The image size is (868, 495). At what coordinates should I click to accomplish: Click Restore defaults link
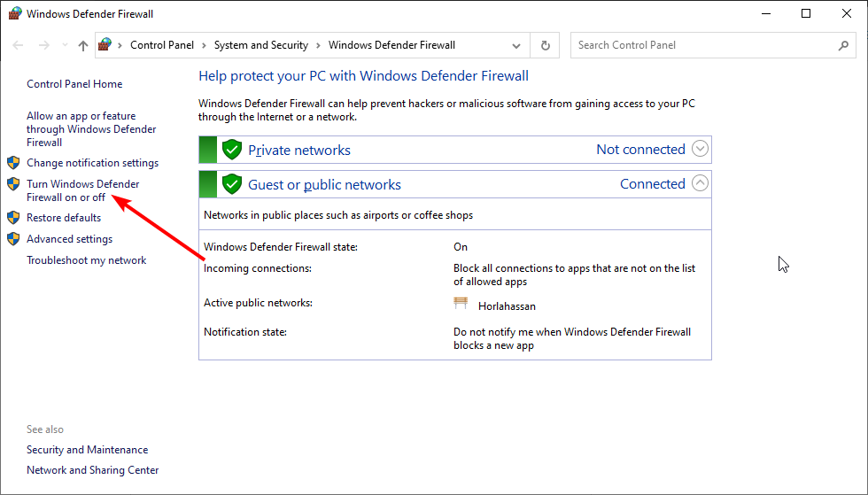coord(64,218)
